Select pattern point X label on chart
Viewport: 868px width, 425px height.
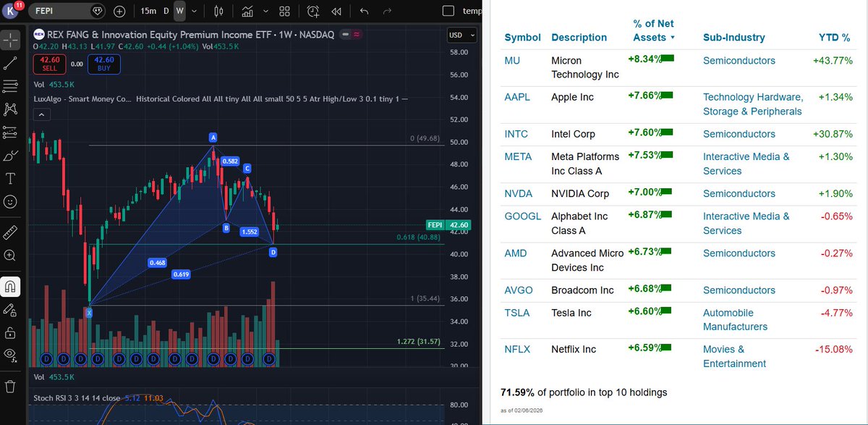point(89,313)
